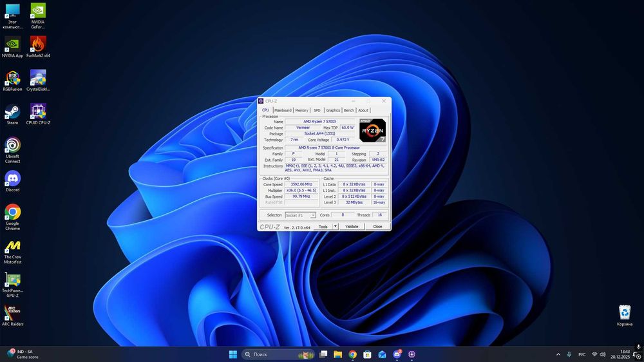Click the microphone tray icon

point(569,354)
